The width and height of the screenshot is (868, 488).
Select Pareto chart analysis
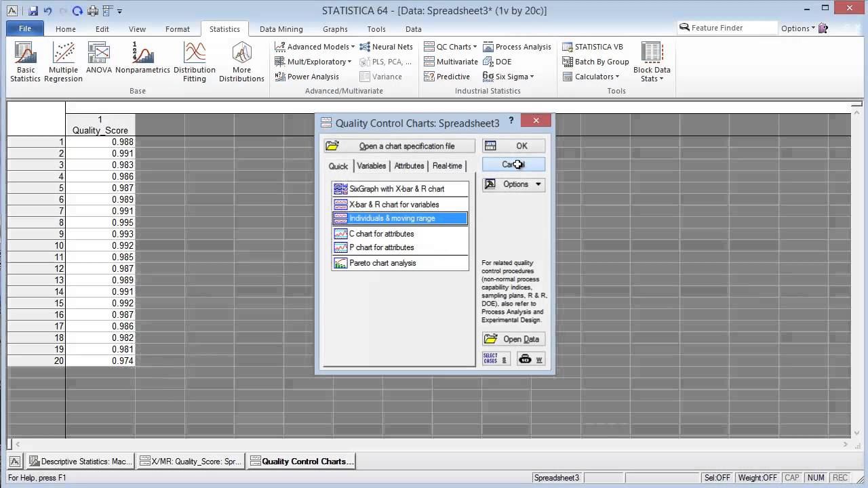(400, 263)
